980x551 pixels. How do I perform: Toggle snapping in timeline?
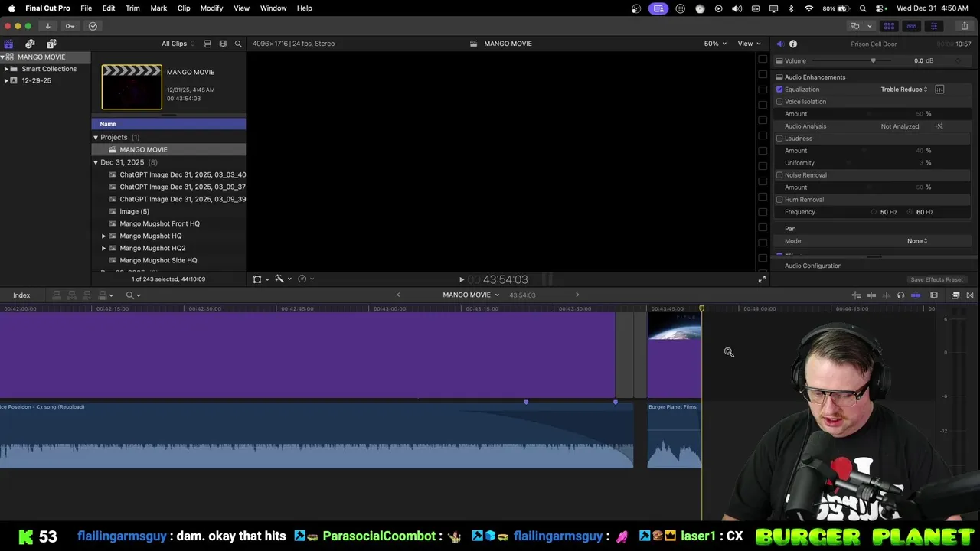click(916, 295)
